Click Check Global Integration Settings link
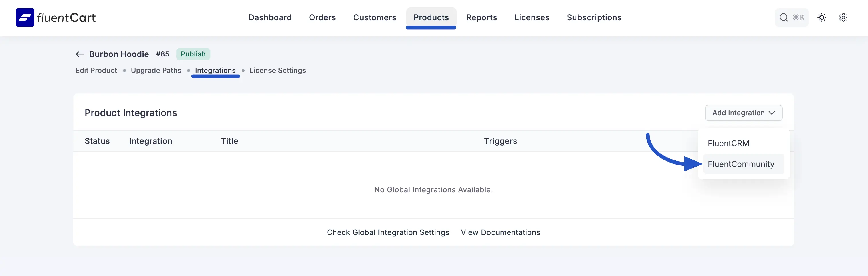Screen dimensions: 868x276 tap(388, 232)
